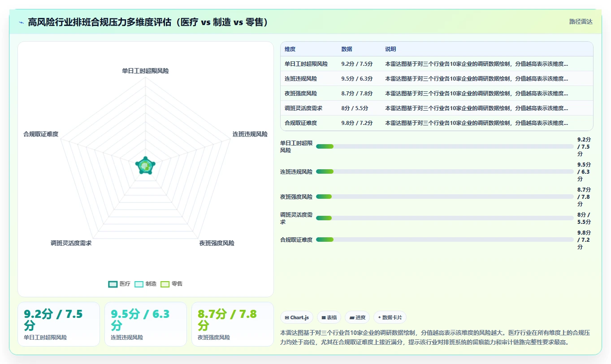The image size is (611, 364).
Task: Click the 数据 column header
Action: click(347, 49)
